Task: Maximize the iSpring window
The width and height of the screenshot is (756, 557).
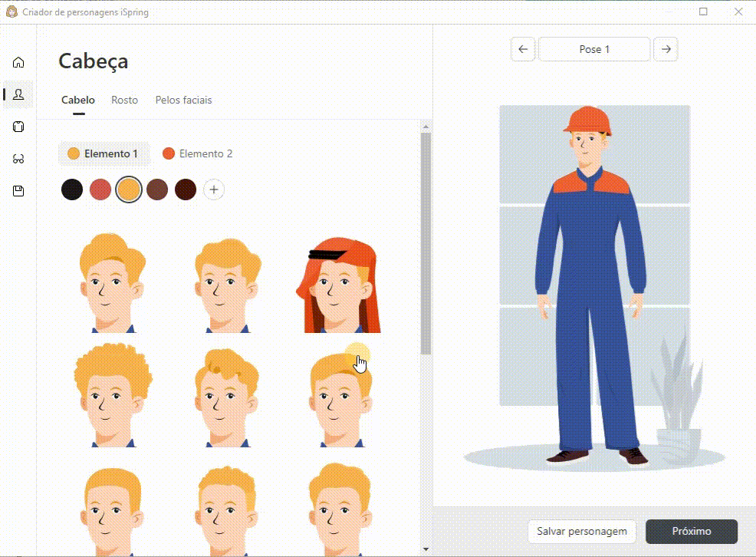Action: tap(703, 12)
